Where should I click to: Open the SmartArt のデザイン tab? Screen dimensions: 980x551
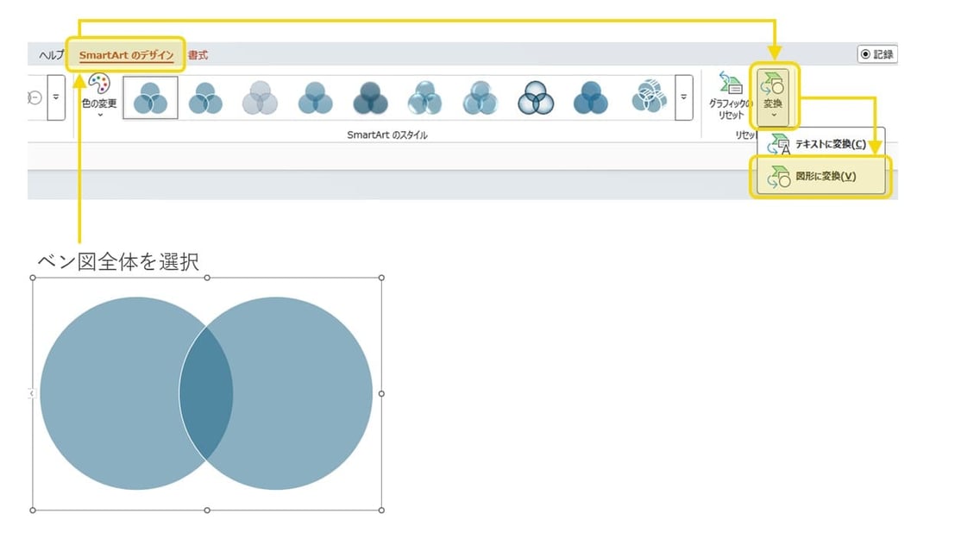[x=126, y=55]
